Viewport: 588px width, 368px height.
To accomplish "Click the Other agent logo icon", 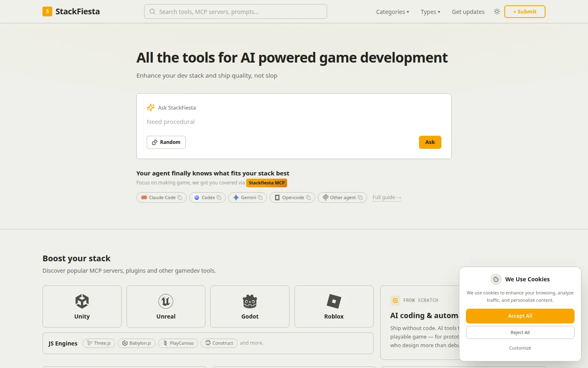I will [x=325, y=197].
